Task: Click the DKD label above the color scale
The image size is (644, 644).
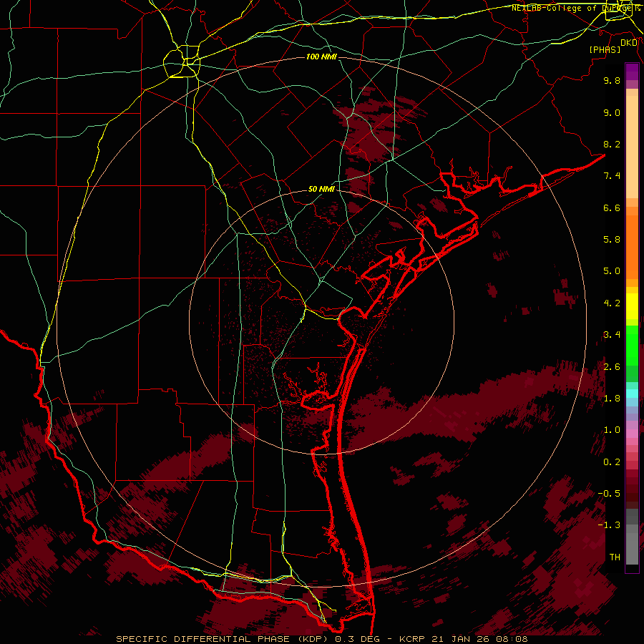Action: (x=629, y=43)
